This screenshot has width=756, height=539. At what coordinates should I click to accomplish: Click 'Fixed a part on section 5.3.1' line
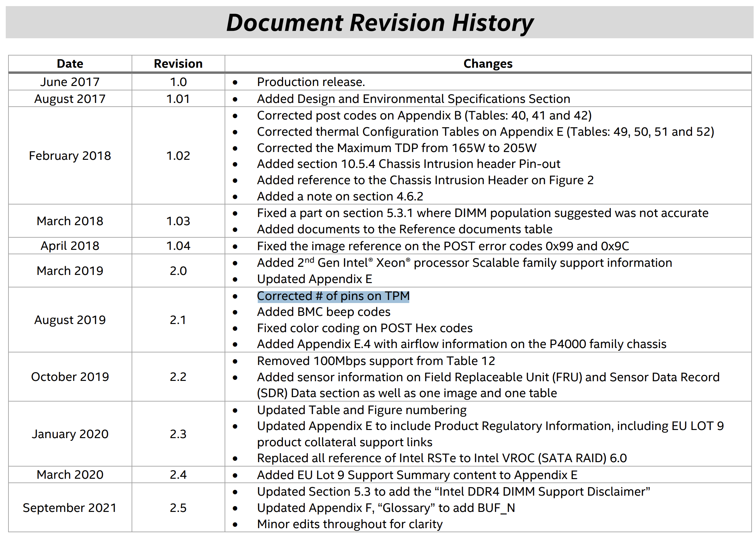(483, 213)
